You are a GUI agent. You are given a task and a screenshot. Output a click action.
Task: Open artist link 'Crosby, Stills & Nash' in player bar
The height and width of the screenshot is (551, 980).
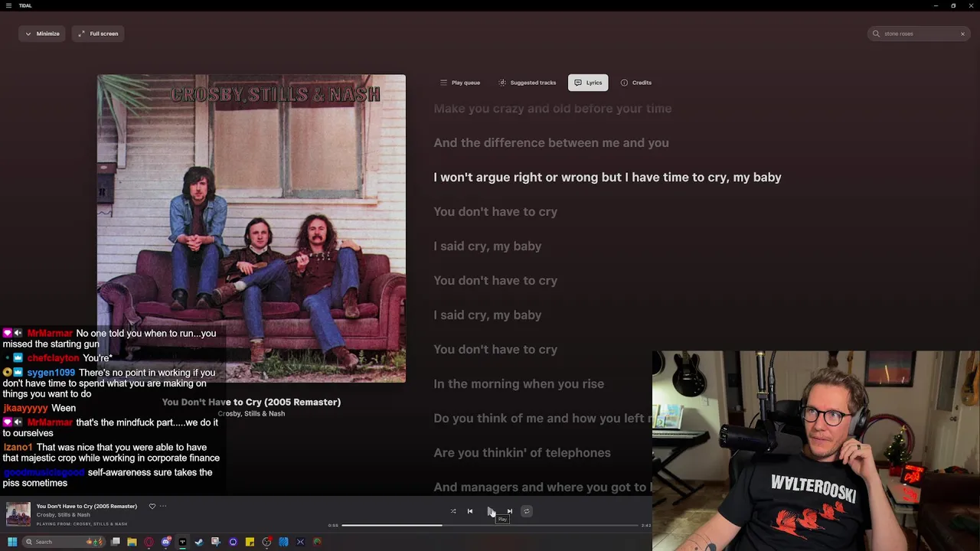coord(64,515)
